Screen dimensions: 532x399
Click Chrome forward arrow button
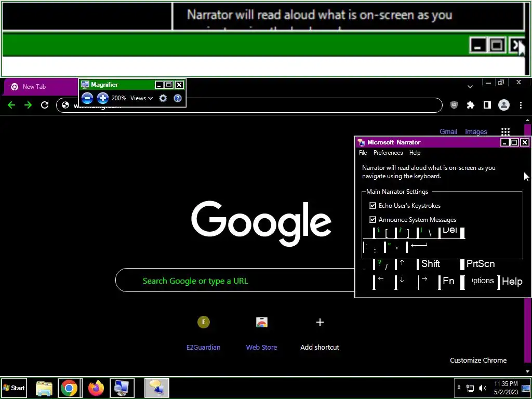tap(28, 105)
